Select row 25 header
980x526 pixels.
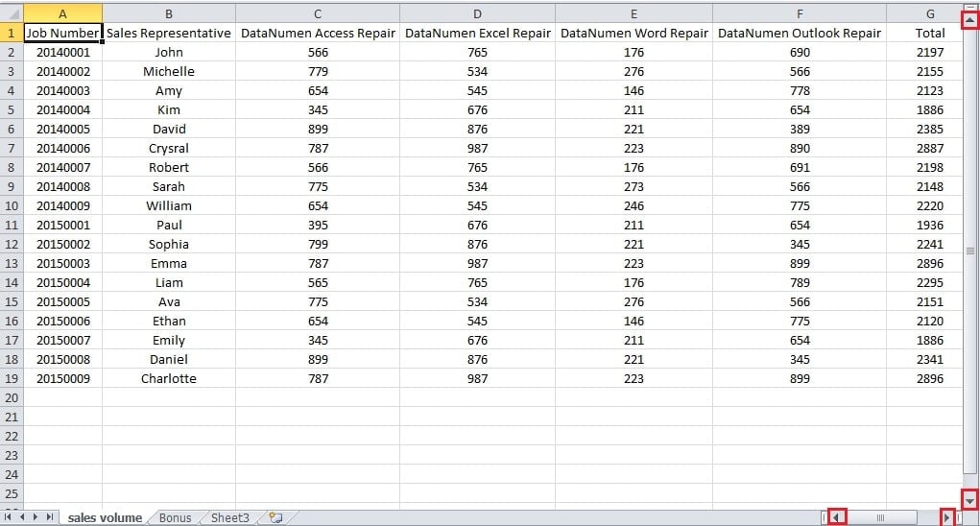(x=12, y=493)
